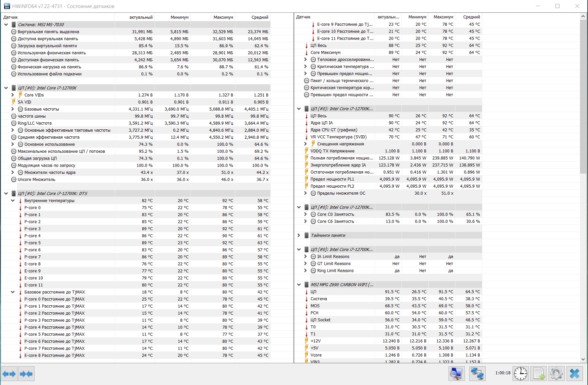Viewport: 588px width, 385px height.
Task: Select VR VCC Температура (SVID) row
Action: (x=388, y=137)
